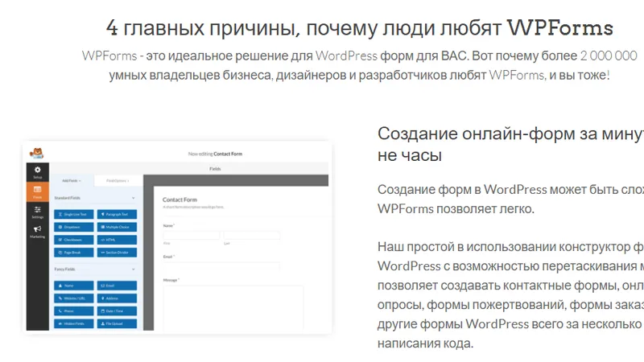Click the 'Создание онлайн-форм за минуты' heading

click(510, 145)
